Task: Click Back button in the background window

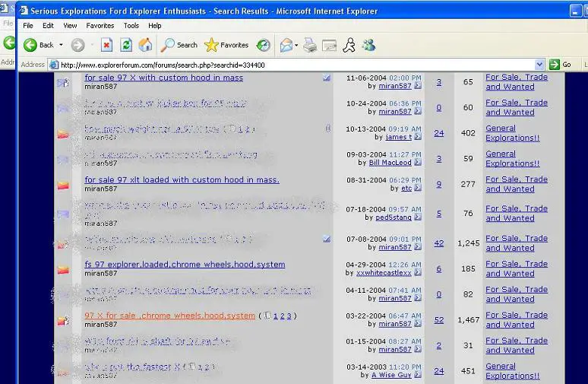Action: (x=9, y=43)
